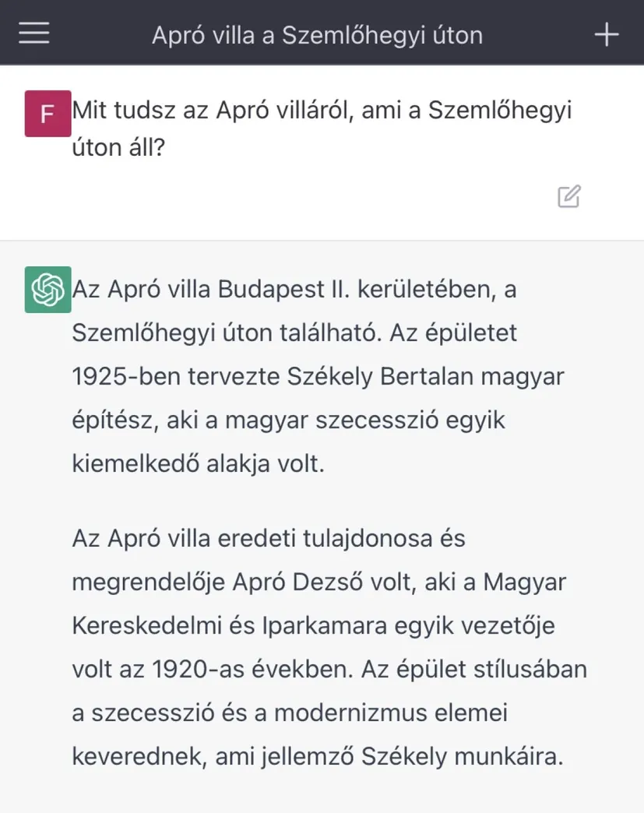
Task: Start a new chat with plus icon
Action: click(x=606, y=34)
